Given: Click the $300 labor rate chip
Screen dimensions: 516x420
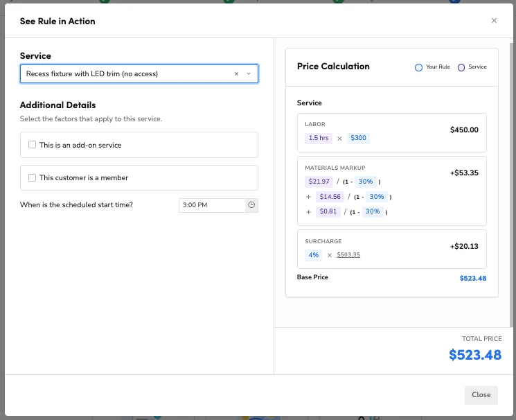Looking at the screenshot, I should [358, 138].
